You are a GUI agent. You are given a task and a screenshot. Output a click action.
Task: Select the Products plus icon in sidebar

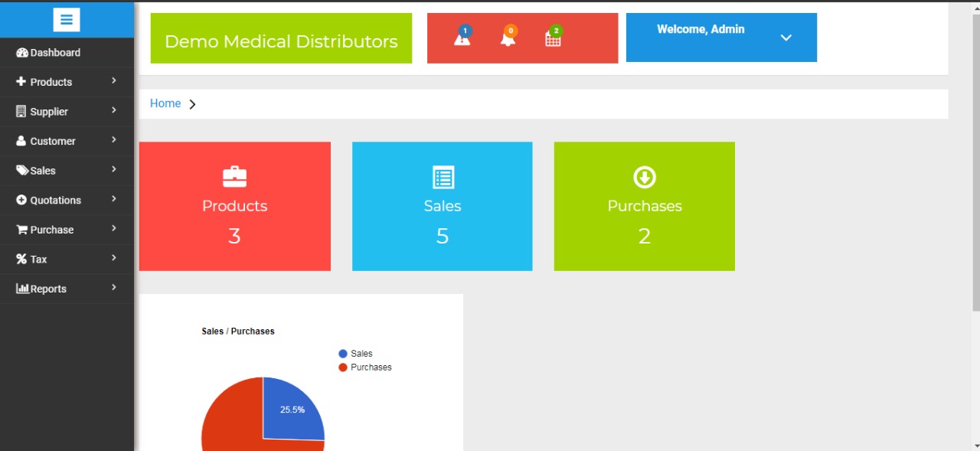[x=20, y=81]
